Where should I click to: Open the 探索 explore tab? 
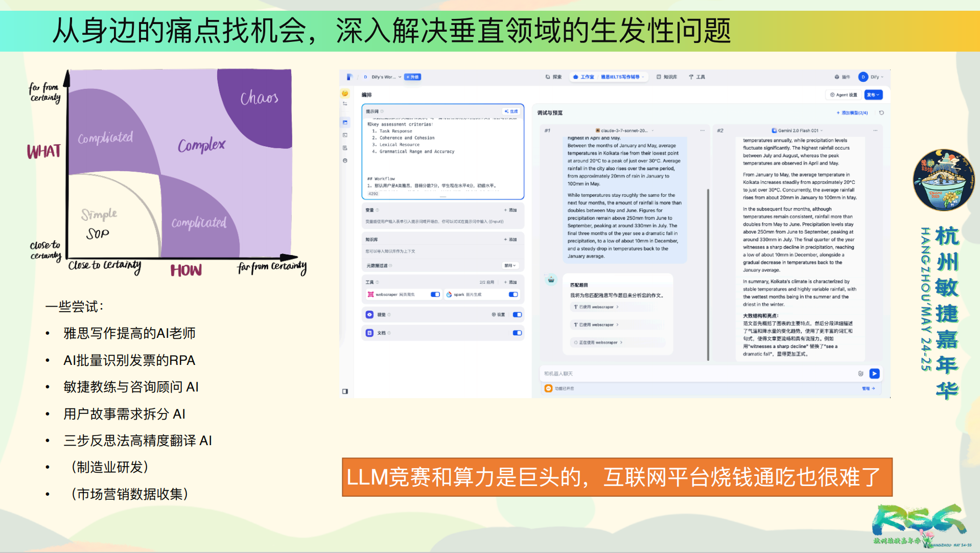553,77
